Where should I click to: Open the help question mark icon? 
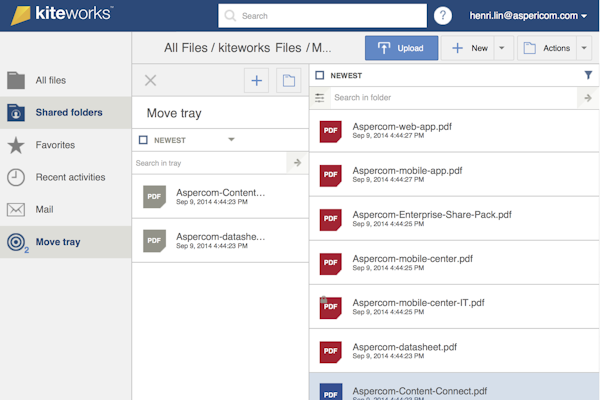point(443,16)
